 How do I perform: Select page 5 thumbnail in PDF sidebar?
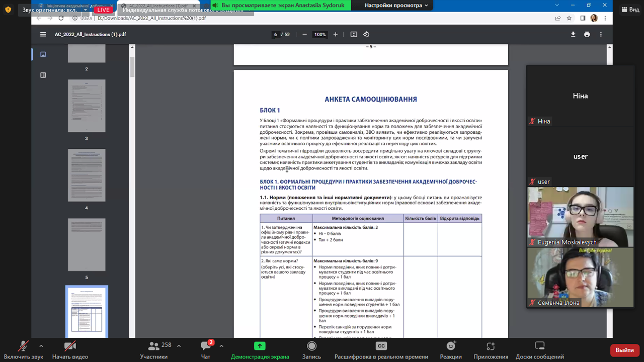(x=87, y=245)
